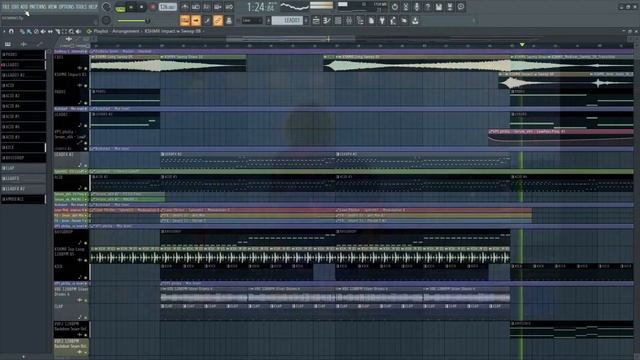Click the green playhead marker on timeline
Viewport: 640px width, 360px height.
point(522,44)
